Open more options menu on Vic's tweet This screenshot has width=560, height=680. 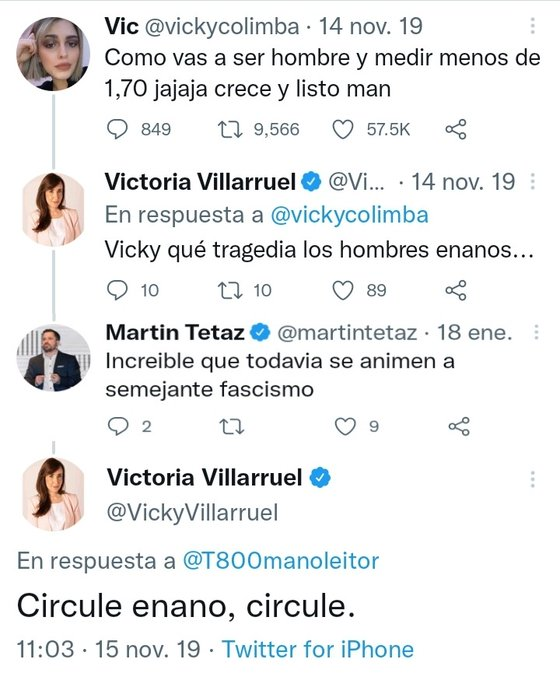tap(533, 26)
